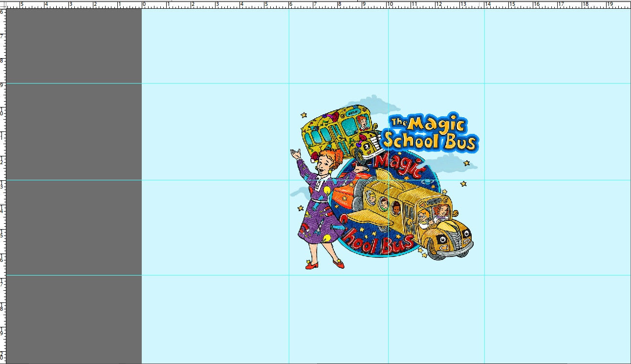Click the ruler origin box in top-left corner

(2, 4)
